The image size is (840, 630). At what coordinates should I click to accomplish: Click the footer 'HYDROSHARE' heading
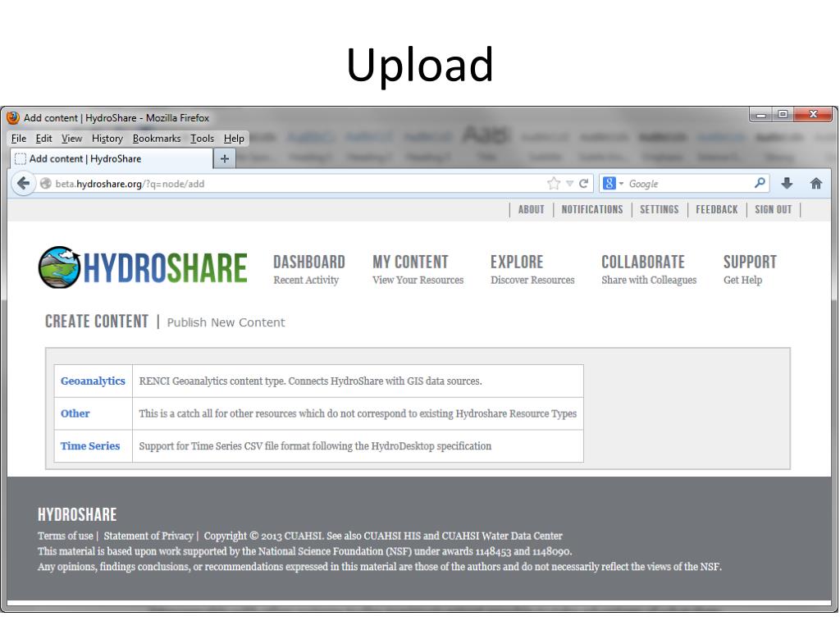click(77, 515)
